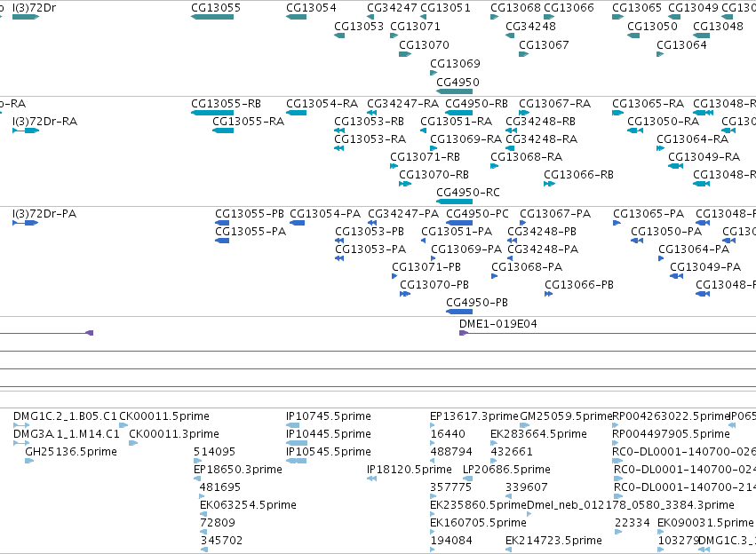Select the CG13054 gene arrow
Image resolution: width=756 pixels, height=554 pixels.
[x=296, y=17]
